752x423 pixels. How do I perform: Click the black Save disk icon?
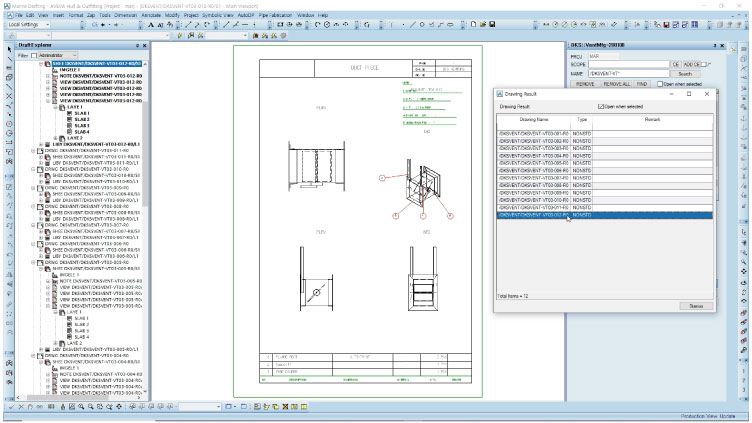coord(492,24)
